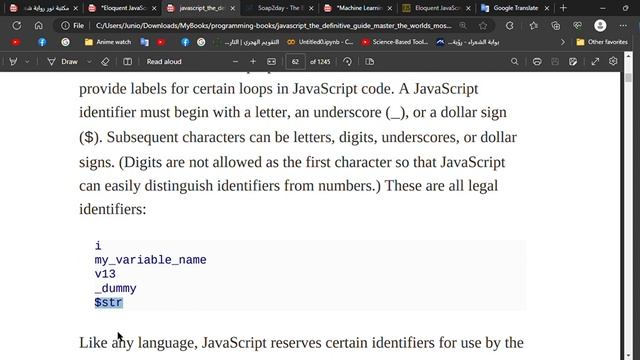Open PDF viewer settings gear

coord(613,62)
